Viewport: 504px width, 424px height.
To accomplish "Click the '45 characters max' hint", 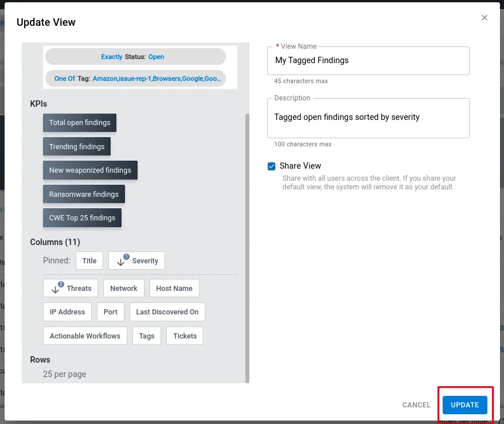I will click(x=301, y=81).
